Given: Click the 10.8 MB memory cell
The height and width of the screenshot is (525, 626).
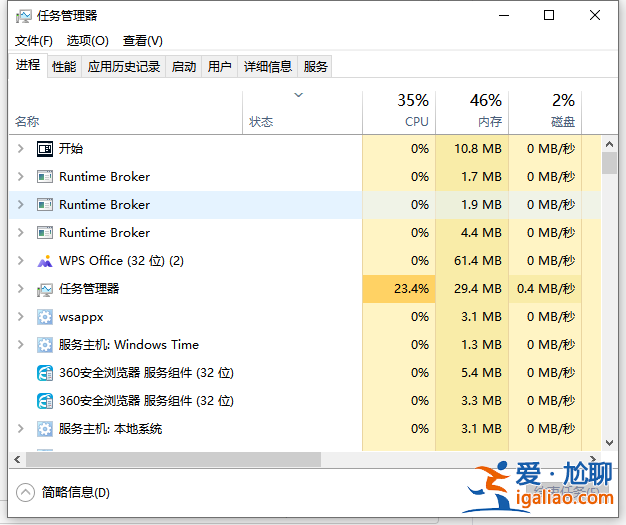Looking at the screenshot, I should tap(472, 149).
